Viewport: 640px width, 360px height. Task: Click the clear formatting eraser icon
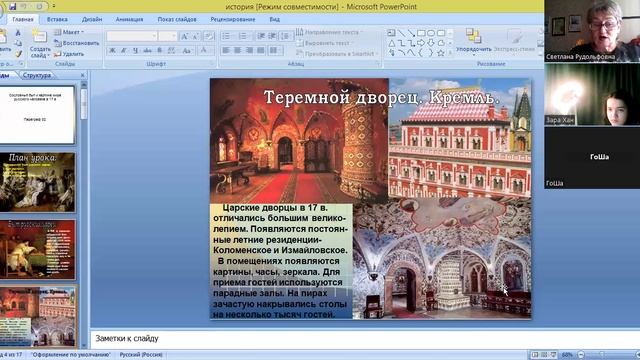(x=209, y=36)
